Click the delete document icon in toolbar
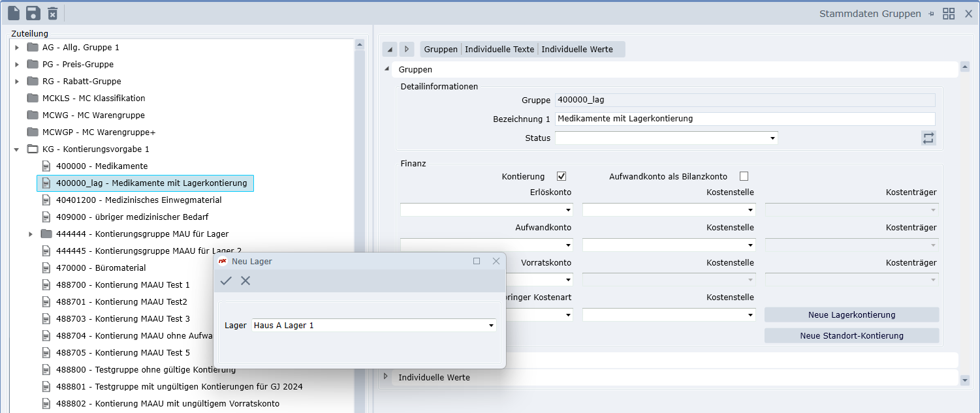This screenshot has width=980, height=413. click(x=53, y=13)
